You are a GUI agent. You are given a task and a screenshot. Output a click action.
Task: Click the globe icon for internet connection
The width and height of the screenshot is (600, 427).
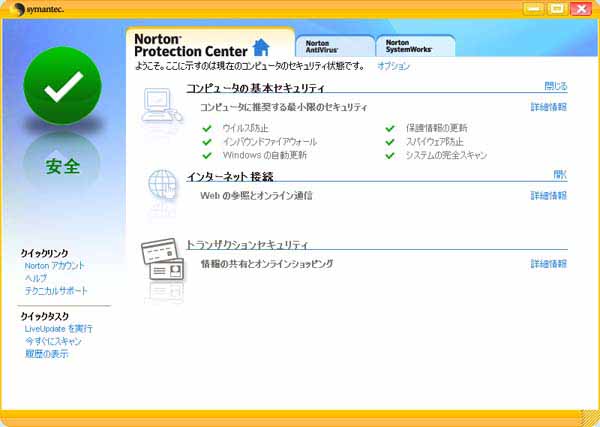pyautogui.click(x=163, y=184)
